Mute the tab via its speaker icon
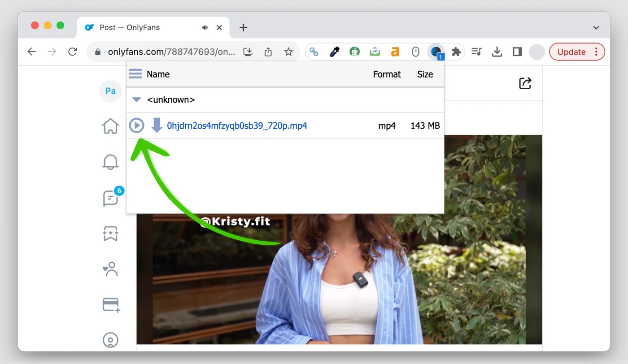The width and height of the screenshot is (628, 364). (x=205, y=27)
